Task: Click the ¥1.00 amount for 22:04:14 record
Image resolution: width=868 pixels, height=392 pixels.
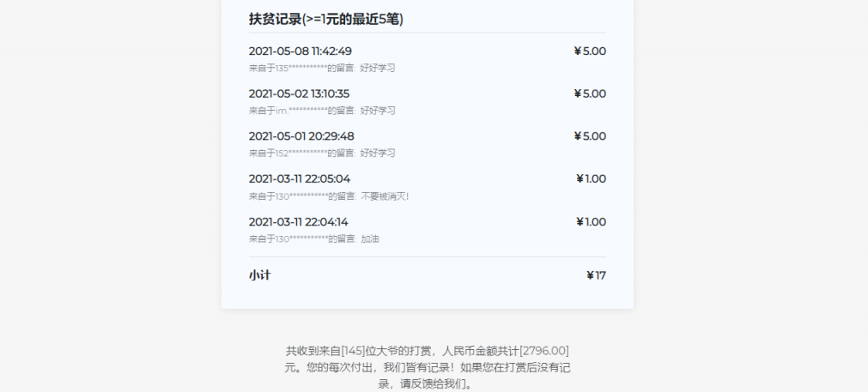Action: click(x=591, y=222)
